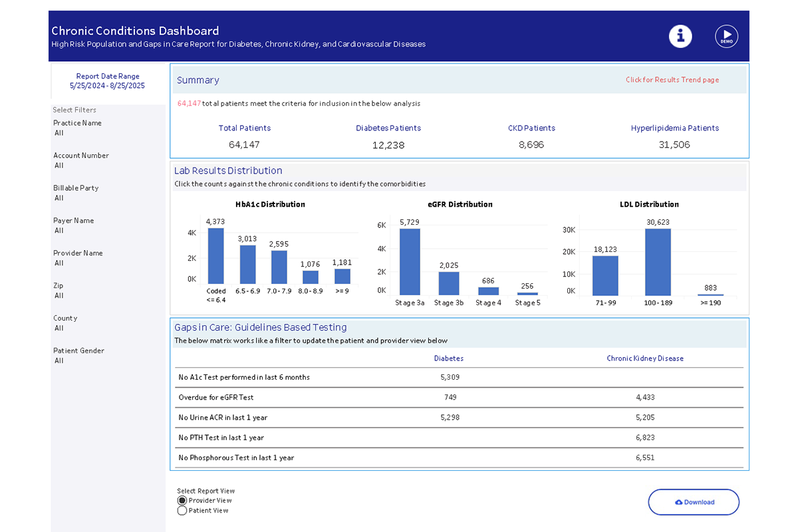Select the Provider View radio button
798x532 pixels.
coord(182,500)
